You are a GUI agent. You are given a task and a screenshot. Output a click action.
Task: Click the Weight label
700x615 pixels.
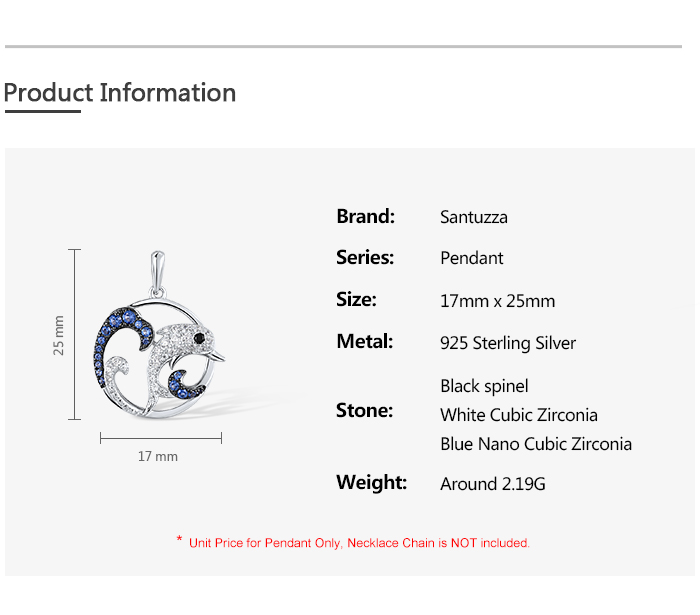coord(372,482)
